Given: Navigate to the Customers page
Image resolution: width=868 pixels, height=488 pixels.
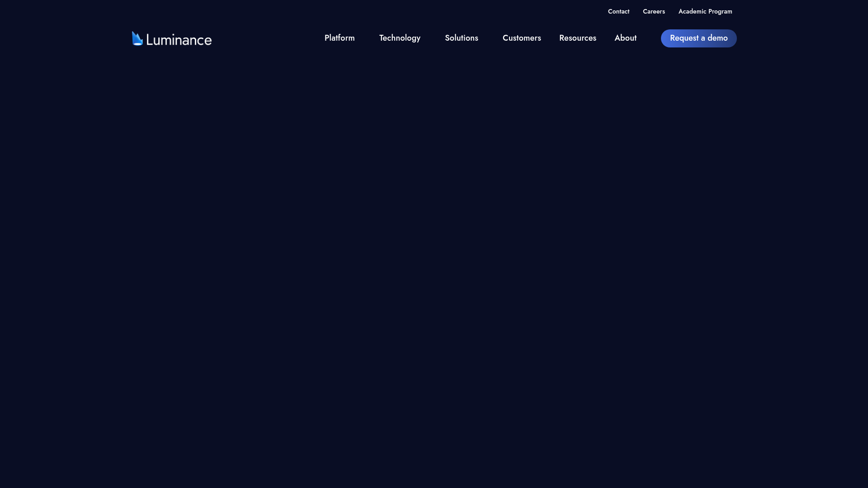Looking at the screenshot, I should click(x=522, y=38).
